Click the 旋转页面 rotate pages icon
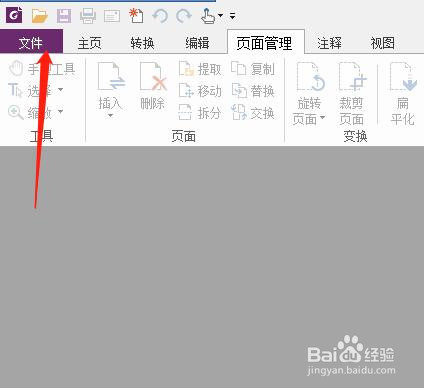 coord(310,77)
